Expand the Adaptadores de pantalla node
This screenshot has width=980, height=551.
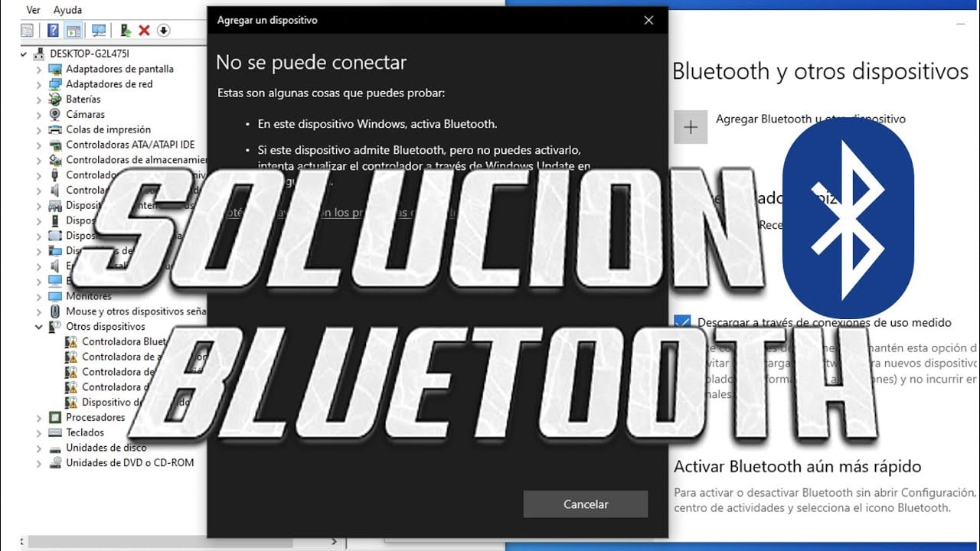39,69
